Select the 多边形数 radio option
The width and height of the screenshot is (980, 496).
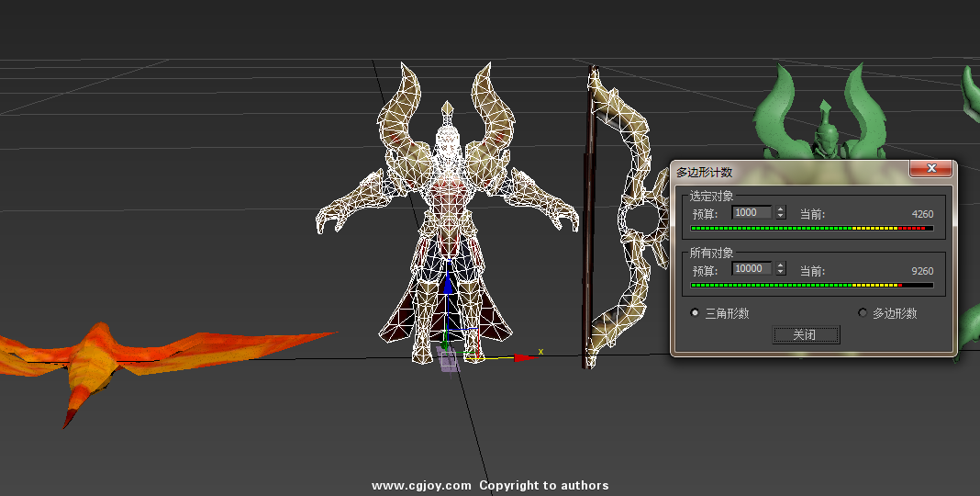pyautogui.click(x=863, y=313)
